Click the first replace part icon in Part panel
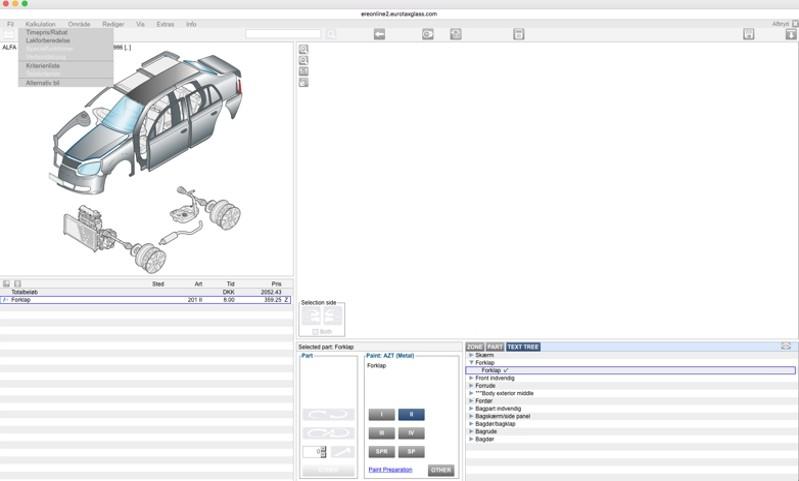The width and height of the screenshot is (799, 481). [328, 414]
